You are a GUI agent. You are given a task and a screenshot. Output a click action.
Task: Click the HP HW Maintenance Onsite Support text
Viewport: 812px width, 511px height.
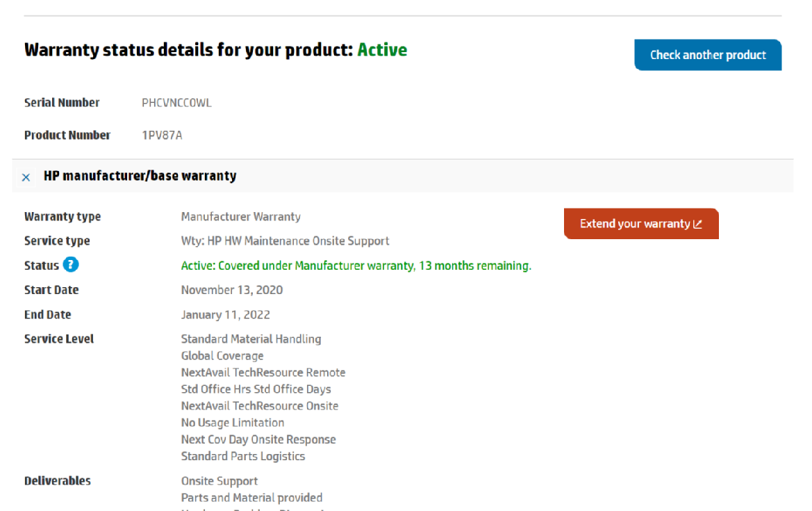pos(285,241)
